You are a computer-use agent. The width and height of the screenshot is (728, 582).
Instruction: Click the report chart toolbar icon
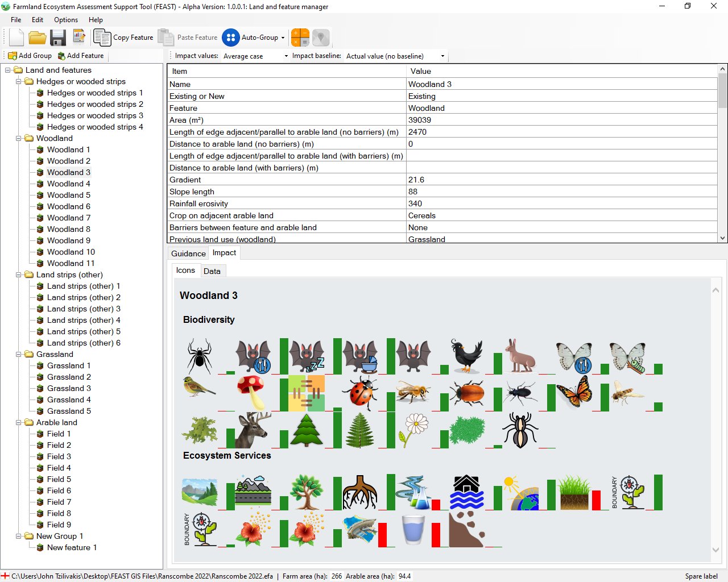[x=79, y=38]
